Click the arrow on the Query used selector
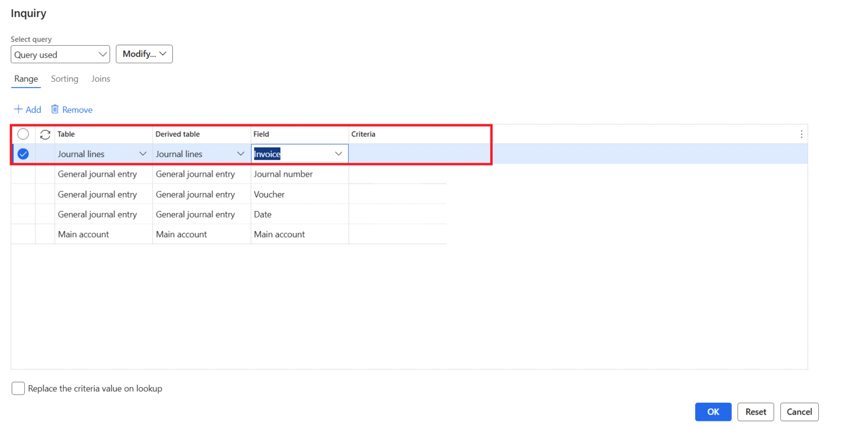The width and height of the screenshot is (868, 427). click(102, 54)
